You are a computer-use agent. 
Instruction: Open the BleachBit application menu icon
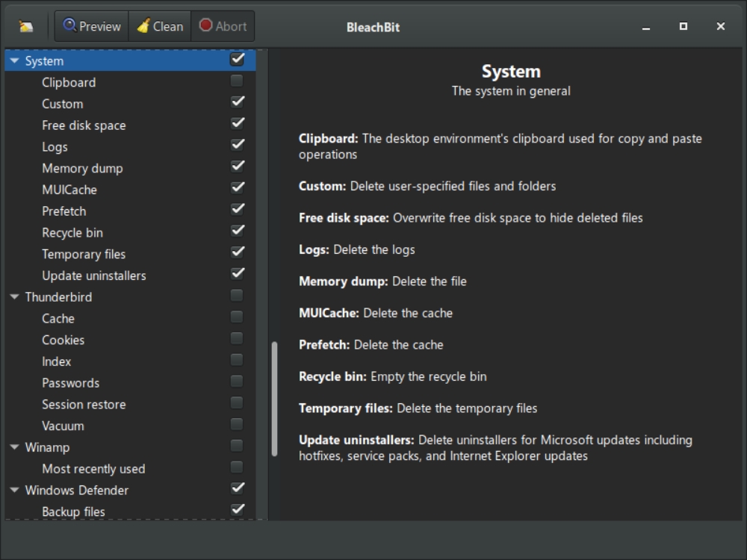coord(26,26)
